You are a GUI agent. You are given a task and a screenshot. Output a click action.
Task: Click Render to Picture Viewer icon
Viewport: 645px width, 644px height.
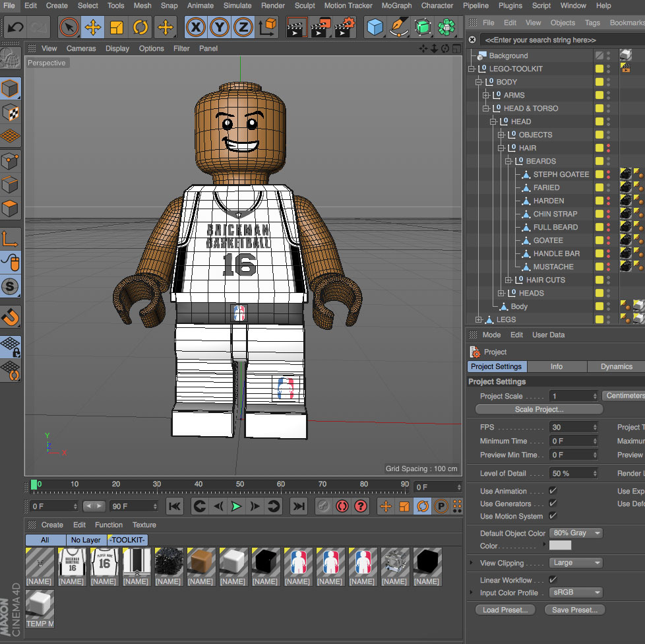point(321,27)
